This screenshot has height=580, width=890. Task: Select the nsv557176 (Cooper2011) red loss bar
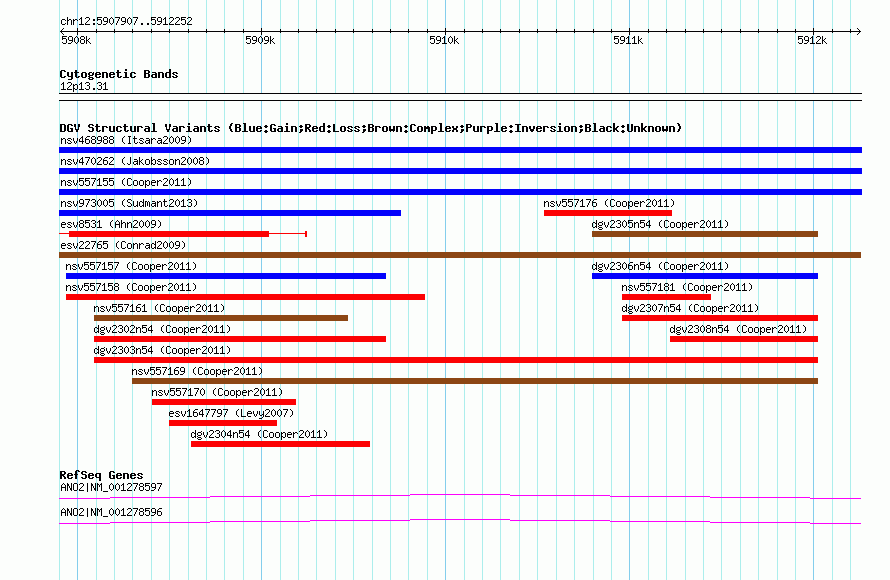(x=608, y=213)
